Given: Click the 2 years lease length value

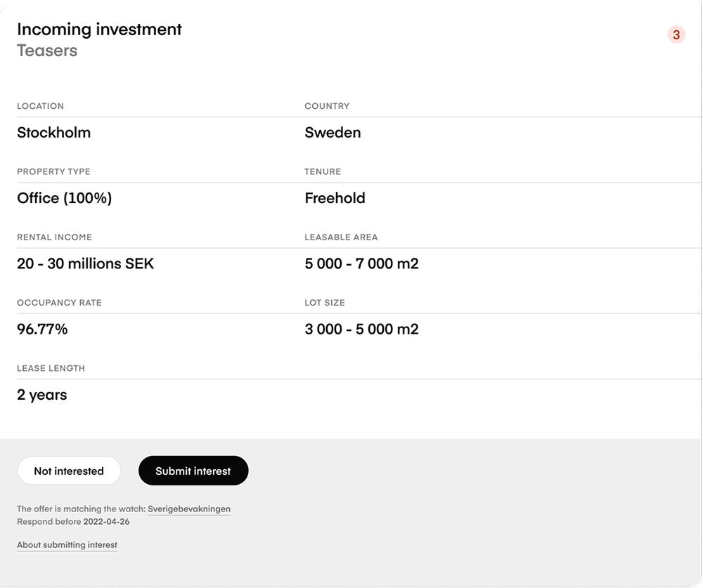Looking at the screenshot, I should pos(42,395).
